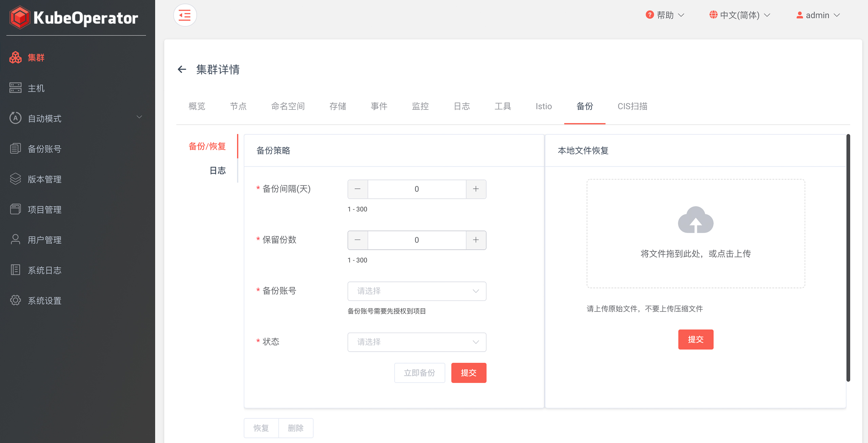Click the auto mode (自动模式) icon
This screenshot has height=443, width=868.
16,118
